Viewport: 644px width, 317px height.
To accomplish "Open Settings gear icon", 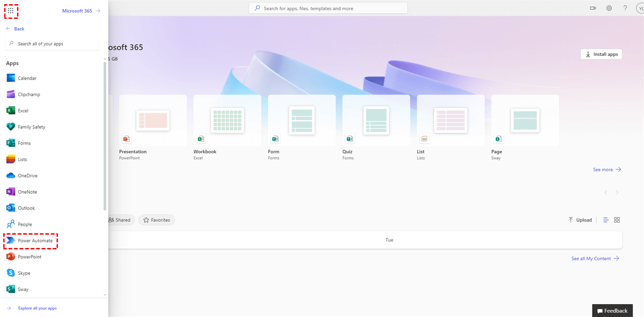I will (x=609, y=8).
